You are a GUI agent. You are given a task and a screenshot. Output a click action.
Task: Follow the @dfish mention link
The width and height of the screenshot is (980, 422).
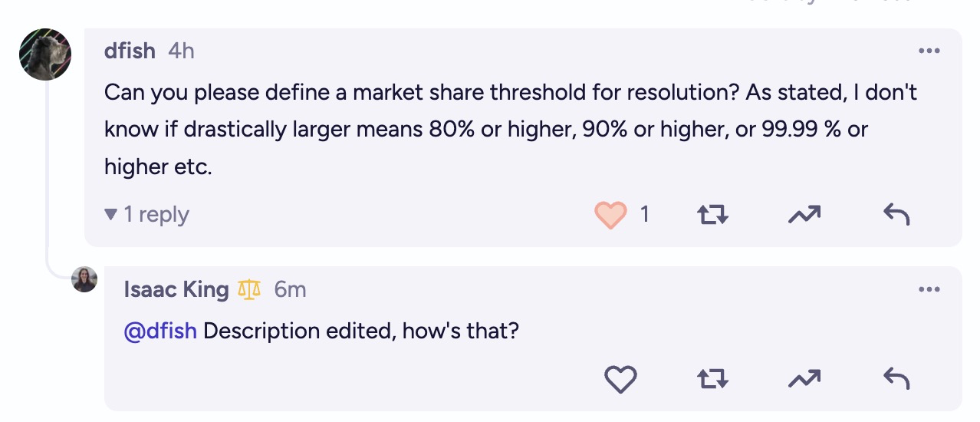[x=160, y=331]
